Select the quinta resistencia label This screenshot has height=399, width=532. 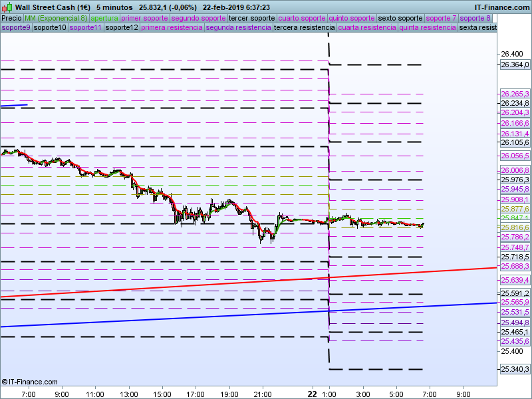[428, 27]
